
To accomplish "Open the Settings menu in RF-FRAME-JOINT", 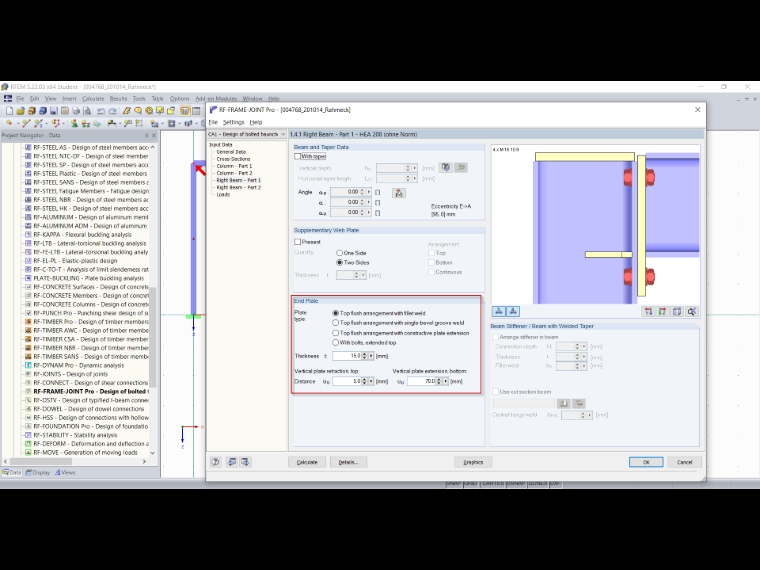I will click(x=234, y=122).
